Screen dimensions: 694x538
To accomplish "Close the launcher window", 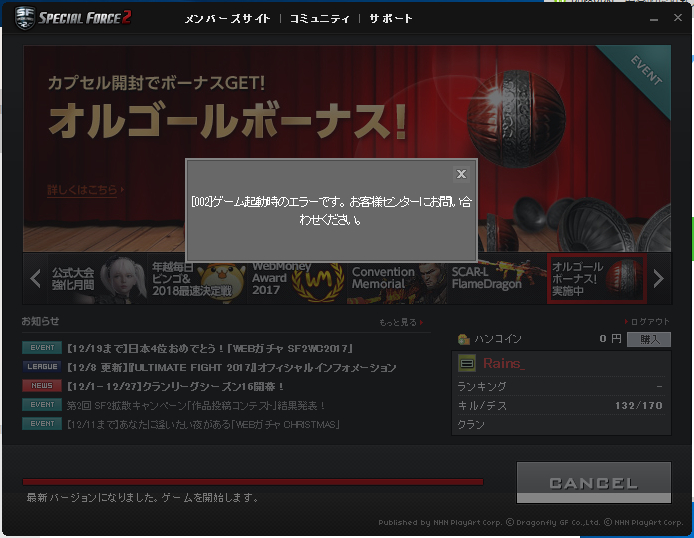I will tap(678, 18).
